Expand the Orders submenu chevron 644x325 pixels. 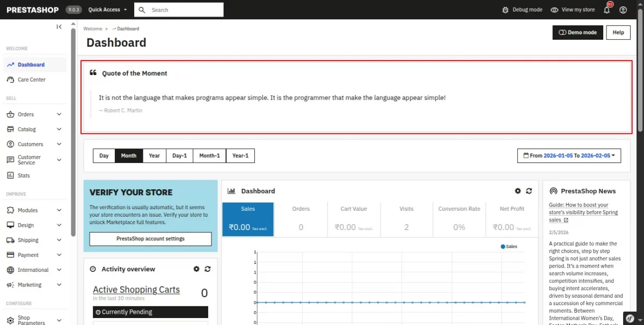tap(59, 114)
